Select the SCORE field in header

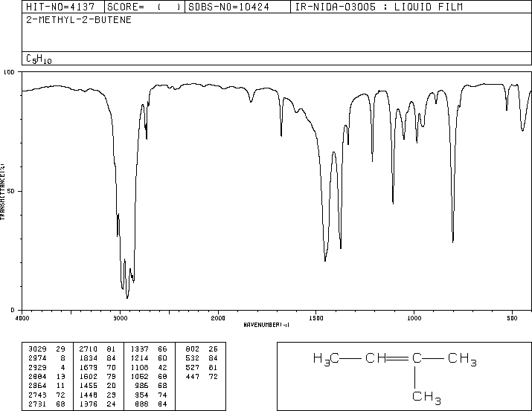click(144, 7)
